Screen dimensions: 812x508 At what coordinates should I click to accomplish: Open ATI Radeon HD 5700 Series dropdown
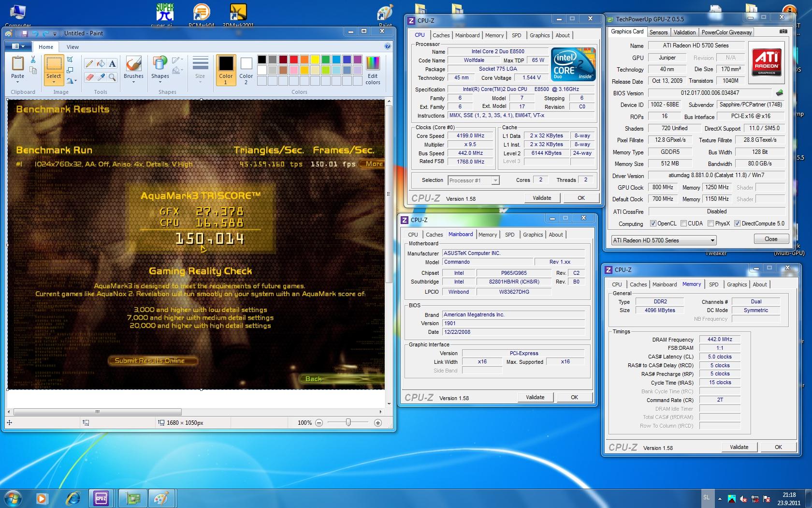pos(664,240)
